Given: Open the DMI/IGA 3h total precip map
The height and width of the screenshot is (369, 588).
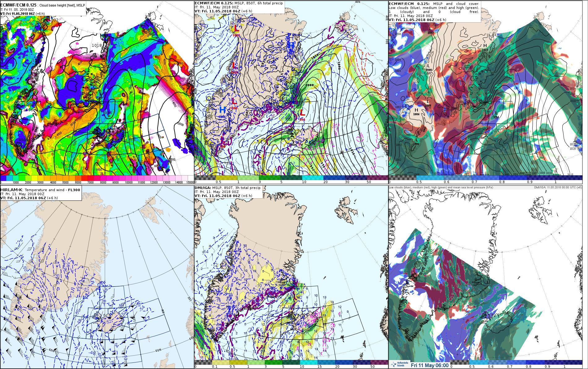Looking at the screenshot, I should tap(291, 277).
